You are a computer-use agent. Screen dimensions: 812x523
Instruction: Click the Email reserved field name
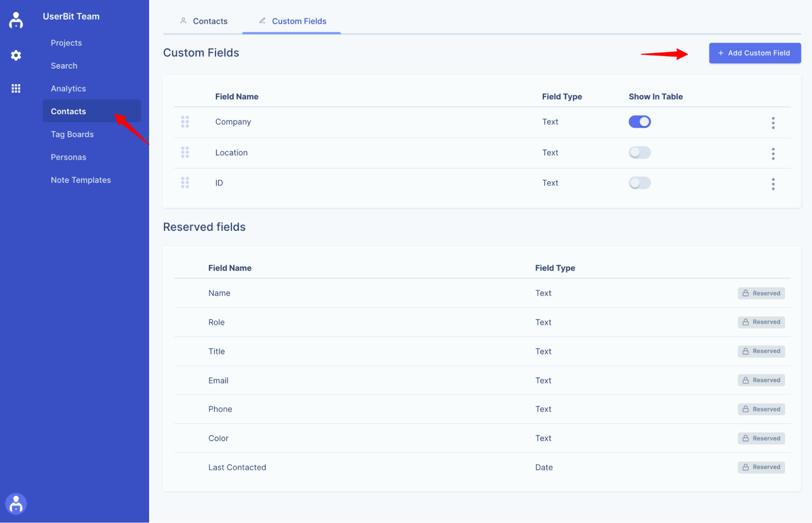pos(219,380)
